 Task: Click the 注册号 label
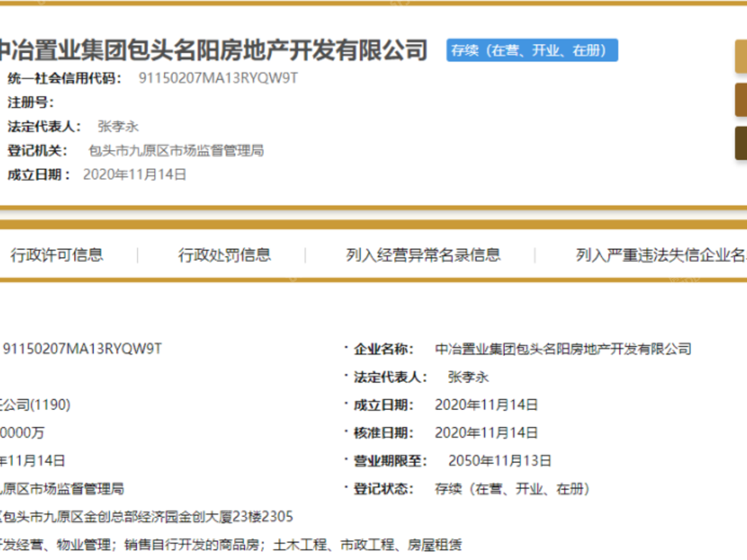click(31, 103)
